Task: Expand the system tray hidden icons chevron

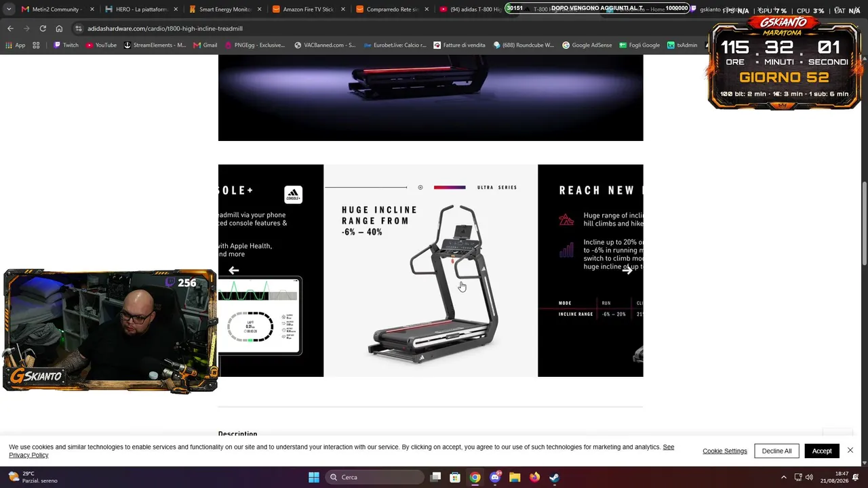Action: 784,477
